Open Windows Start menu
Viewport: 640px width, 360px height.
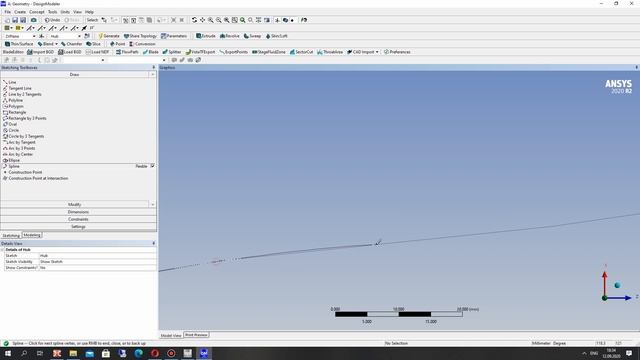(x=8, y=353)
